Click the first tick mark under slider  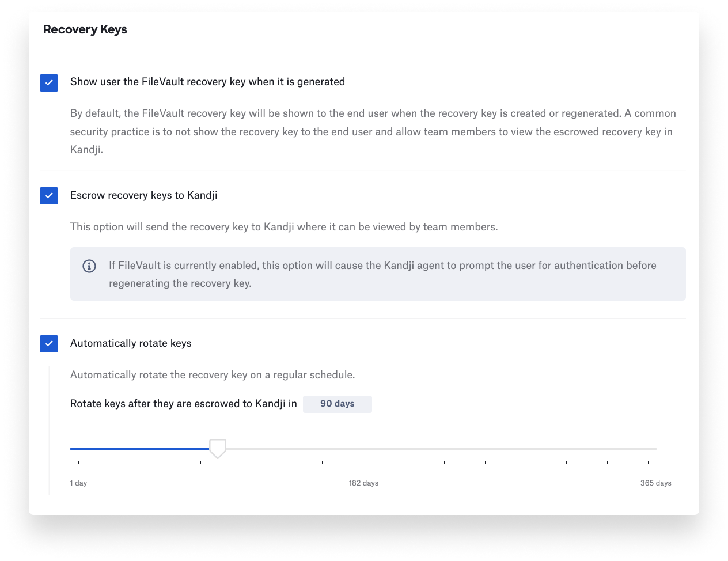pyautogui.click(x=78, y=463)
